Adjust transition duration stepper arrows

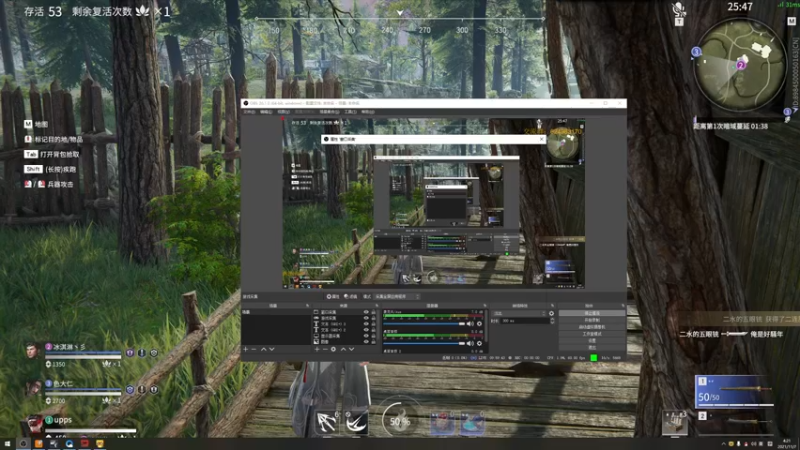pos(553,321)
